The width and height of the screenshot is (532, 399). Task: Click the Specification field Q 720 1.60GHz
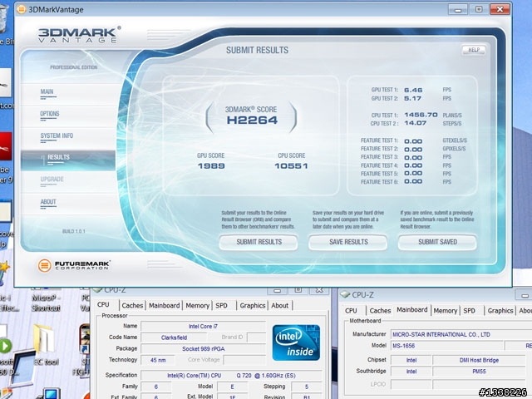coord(231,375)
